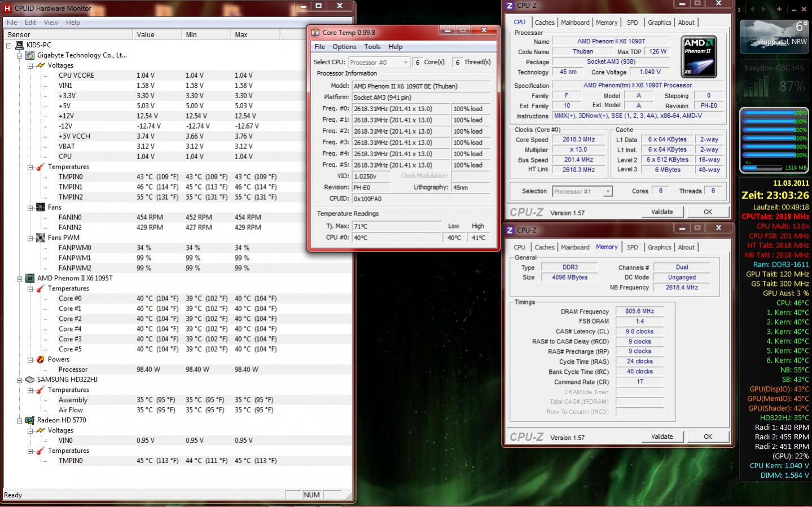The width and height of the screenshot is (812, 507).
Task: Click the thermometer icon beside Gigabyte Temperatures
Action: click(x=41, y=167)
